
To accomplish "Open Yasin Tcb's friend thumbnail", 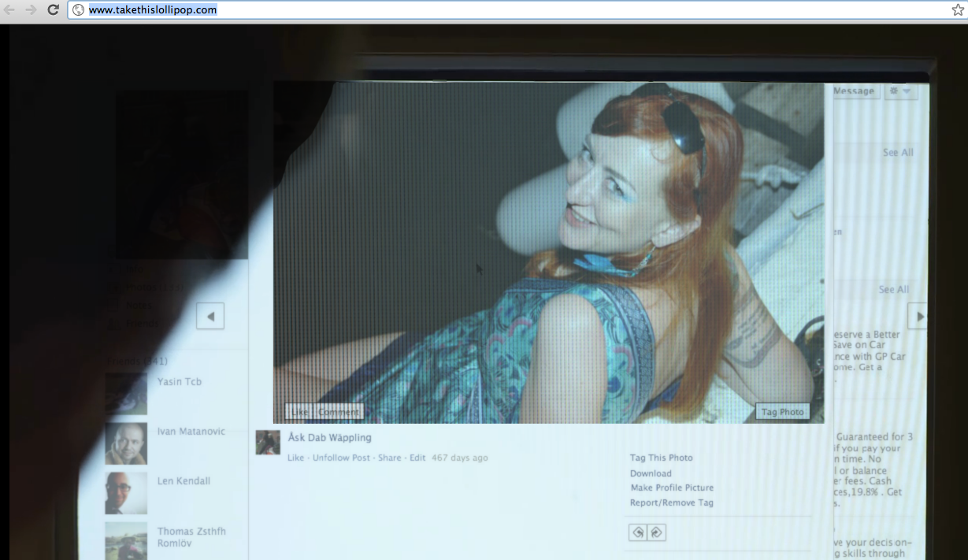I will pyautogui.click(x=126, y=394).
